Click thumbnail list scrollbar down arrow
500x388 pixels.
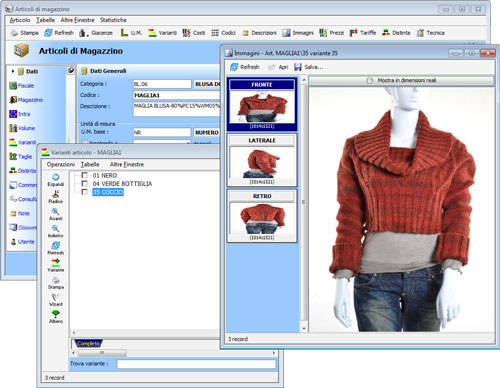(304, 329)
